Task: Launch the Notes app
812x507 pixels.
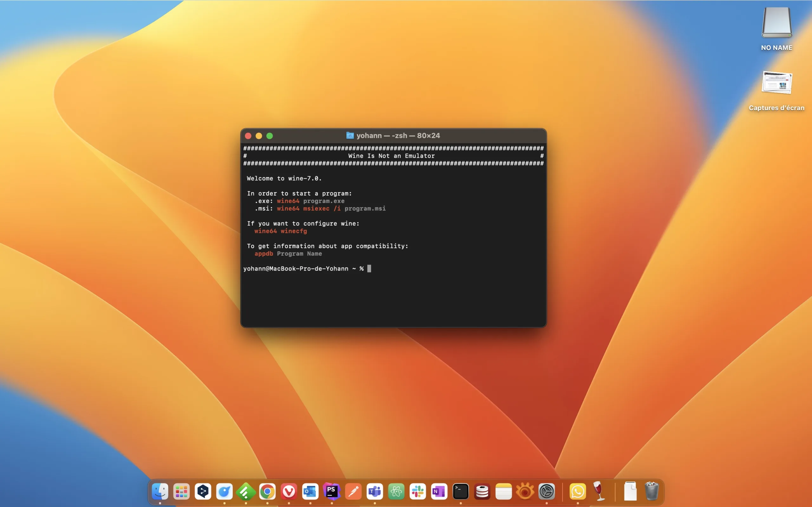Action: 503,491
